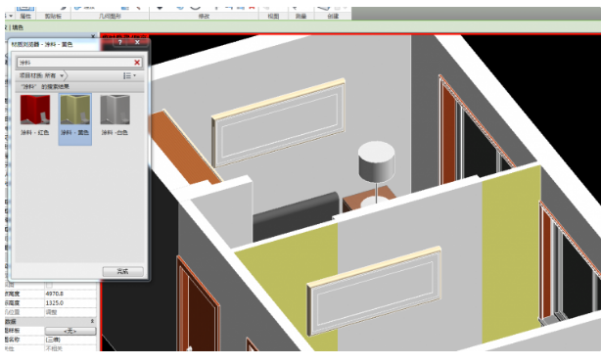This screenshot has width=601, height=364.
Task: Click the 1325.0 height value cell
Action: pos(70,302)
